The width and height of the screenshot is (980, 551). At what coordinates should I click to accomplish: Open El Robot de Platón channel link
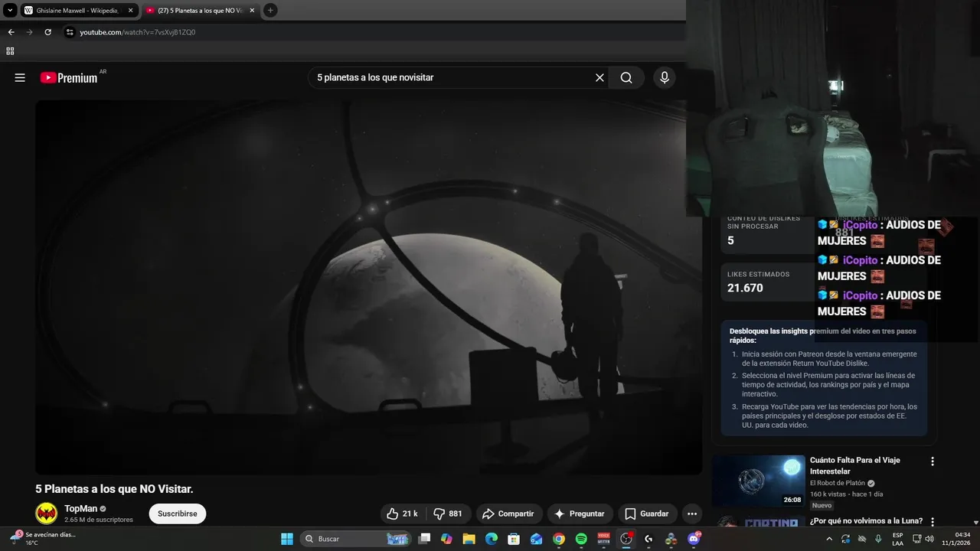(x=838, y=483)
